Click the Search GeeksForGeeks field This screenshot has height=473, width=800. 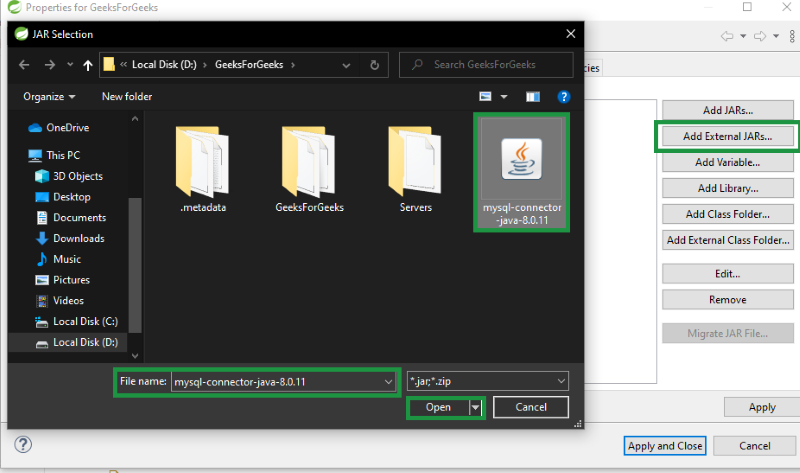coord(486,65)
